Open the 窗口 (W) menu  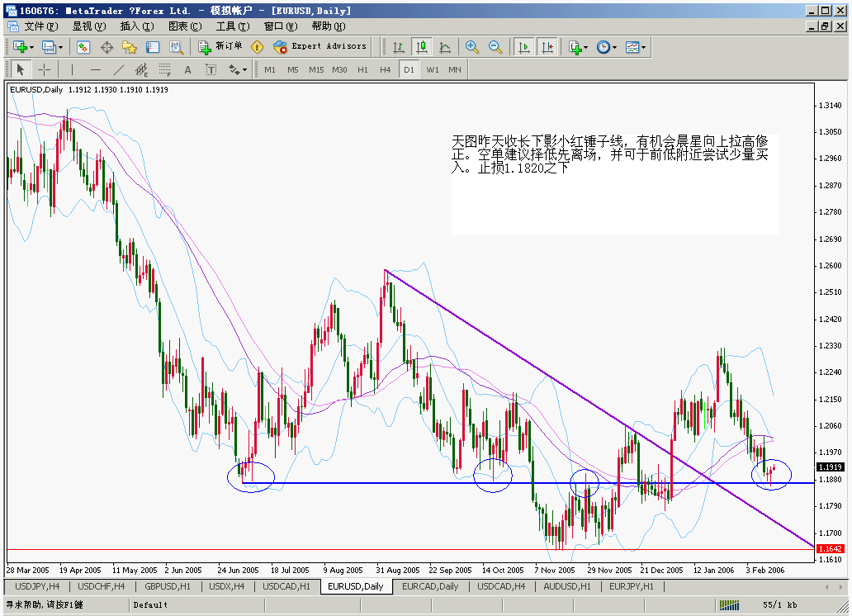tap(281, 26)
